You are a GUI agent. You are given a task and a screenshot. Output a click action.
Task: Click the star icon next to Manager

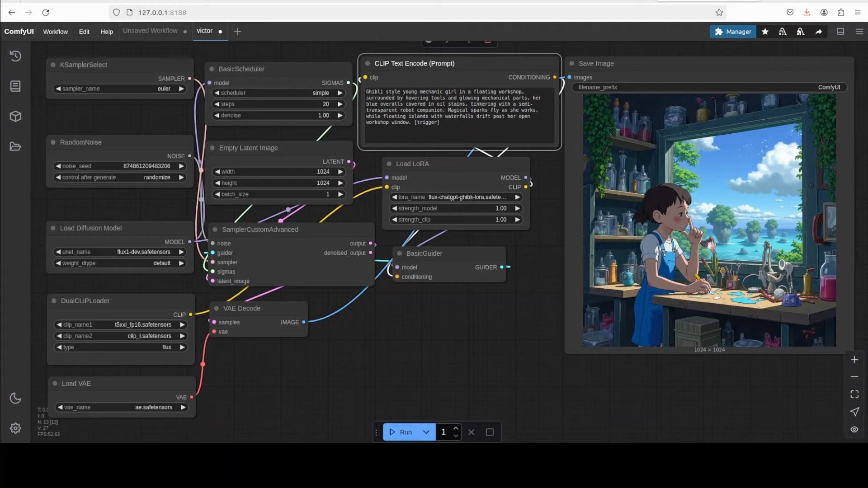765,32
